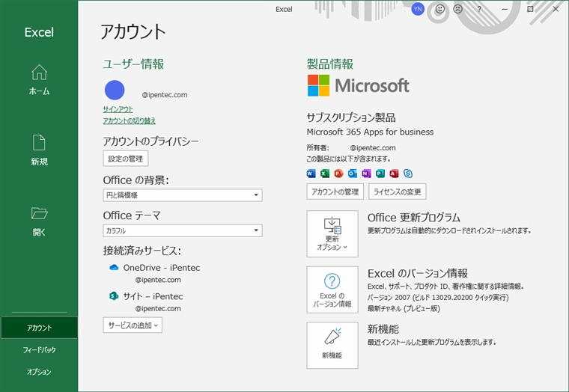Click the blue user profile picture
Screen dimensions: 569x392
[x=115, y=90]
